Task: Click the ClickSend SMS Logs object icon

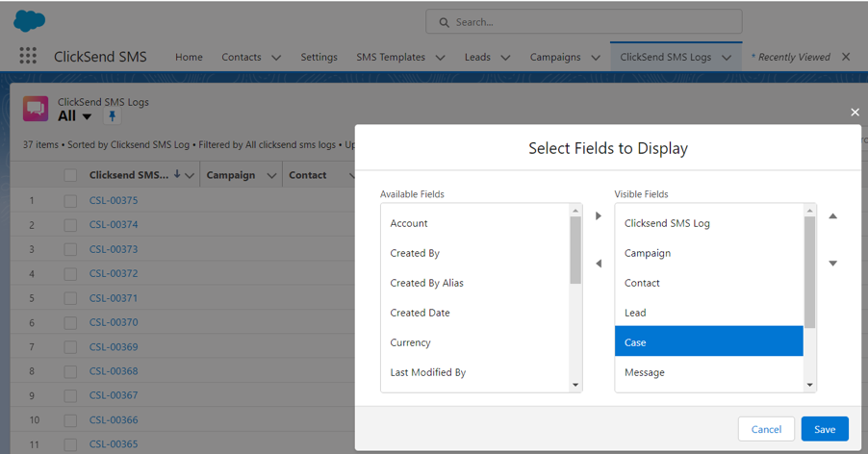Action: (36, 109)
